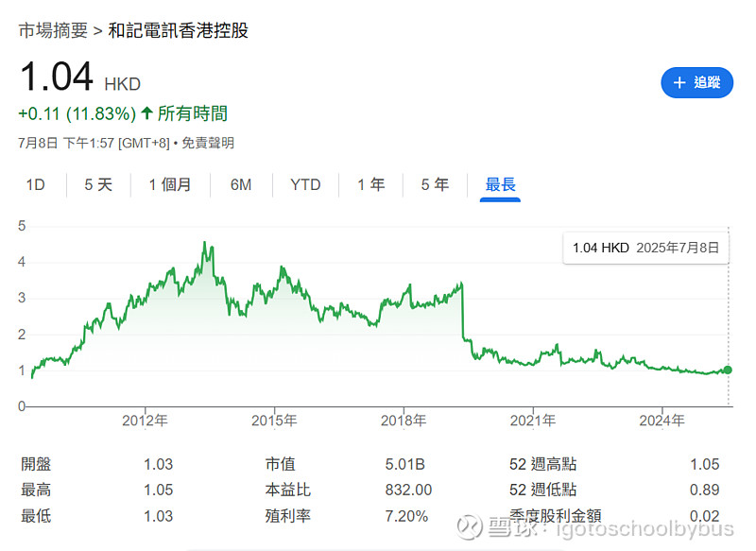Choose the 1 年 range tab
This screenshot has width=756, height=551.
pyautogui.click(x=370, y=184)
